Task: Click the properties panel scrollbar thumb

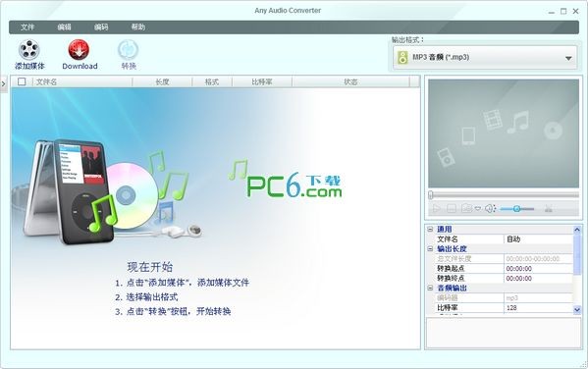Action: [577, 254]
